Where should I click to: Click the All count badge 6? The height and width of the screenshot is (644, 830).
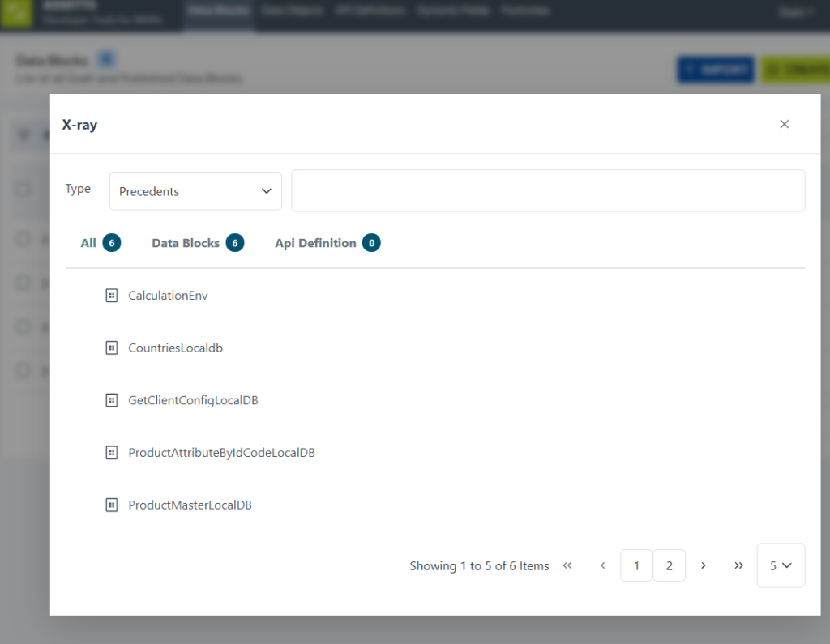(x=112, y=243)
